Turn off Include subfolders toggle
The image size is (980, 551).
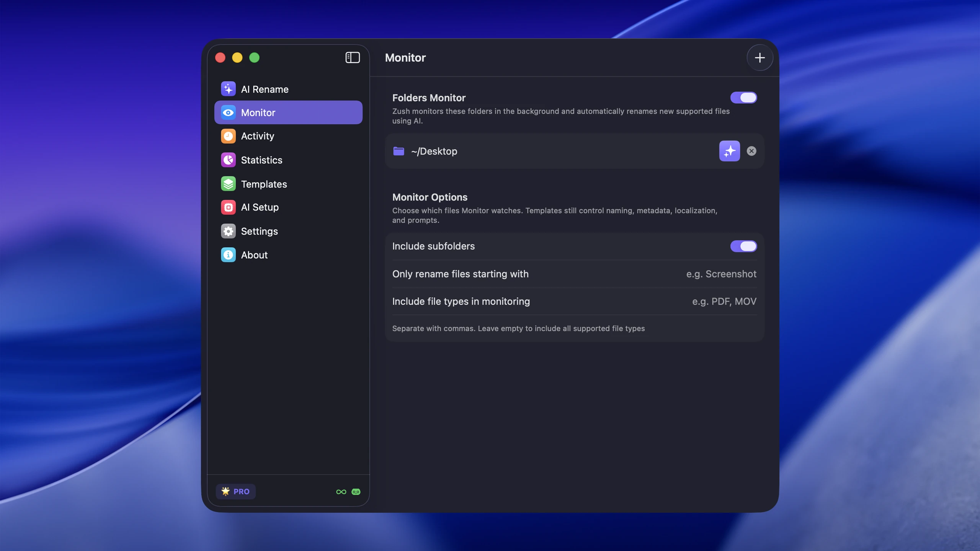click(x=743, y=246)
